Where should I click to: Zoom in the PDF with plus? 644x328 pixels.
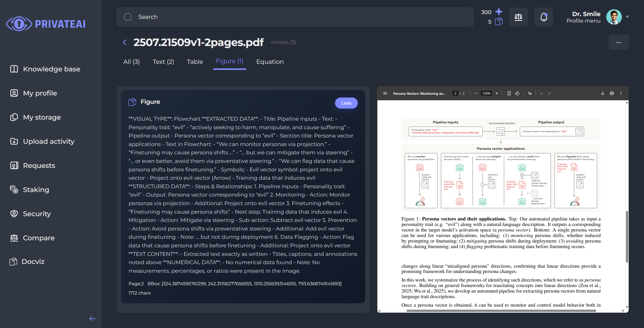497,93
